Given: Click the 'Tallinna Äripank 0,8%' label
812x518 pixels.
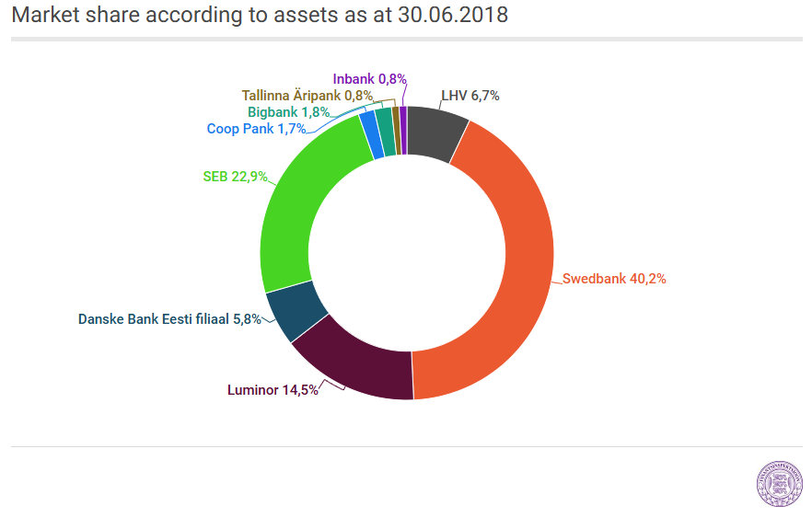Looking at the screenshot, I should pos(307,95).
